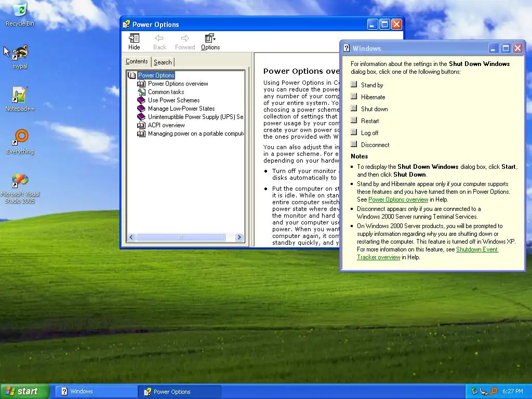This screenshot has height=399, width=532.
Task: Switch to the Contents tab
Action: click(x=137, y=61)
